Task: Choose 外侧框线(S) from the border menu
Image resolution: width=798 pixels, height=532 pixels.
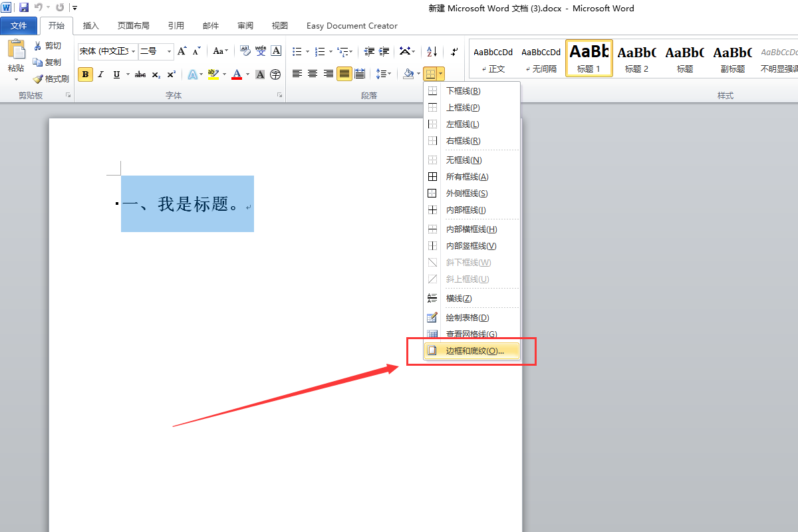Action: point(472,194)
